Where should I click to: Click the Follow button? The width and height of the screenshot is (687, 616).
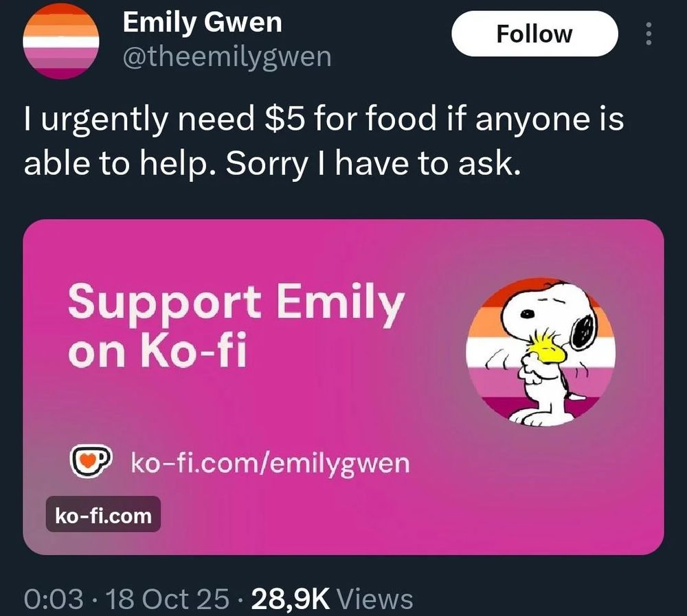pyautogui.click(x=534, y=34)
